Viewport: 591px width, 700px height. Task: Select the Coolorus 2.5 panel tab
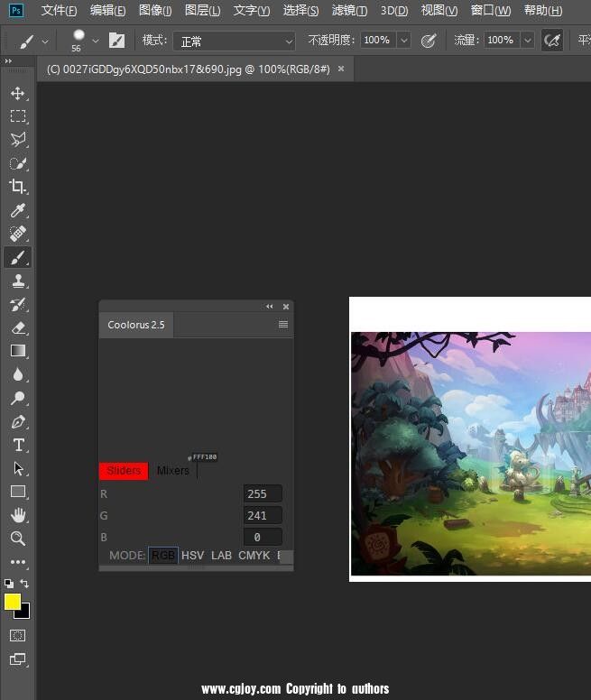tap(136, 325)
